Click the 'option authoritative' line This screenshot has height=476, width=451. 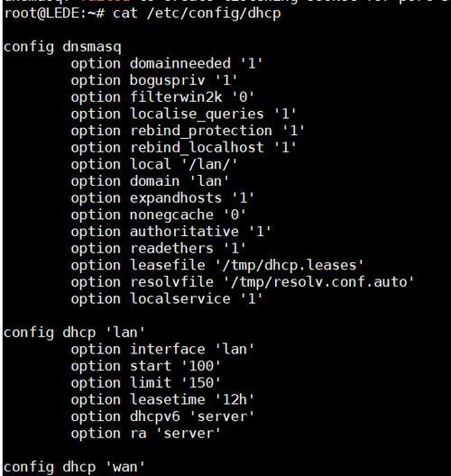(171, 232)
